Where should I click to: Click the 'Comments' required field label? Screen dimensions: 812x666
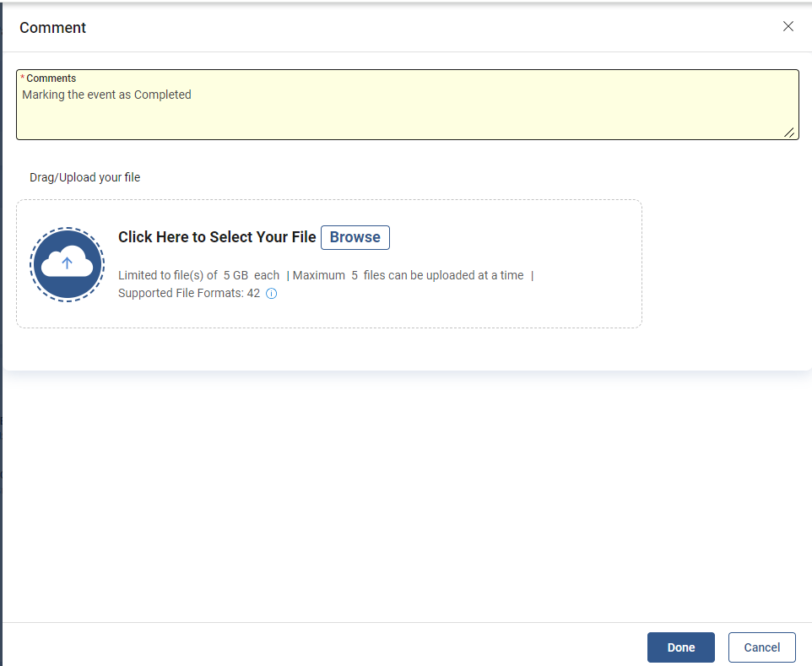51,79
